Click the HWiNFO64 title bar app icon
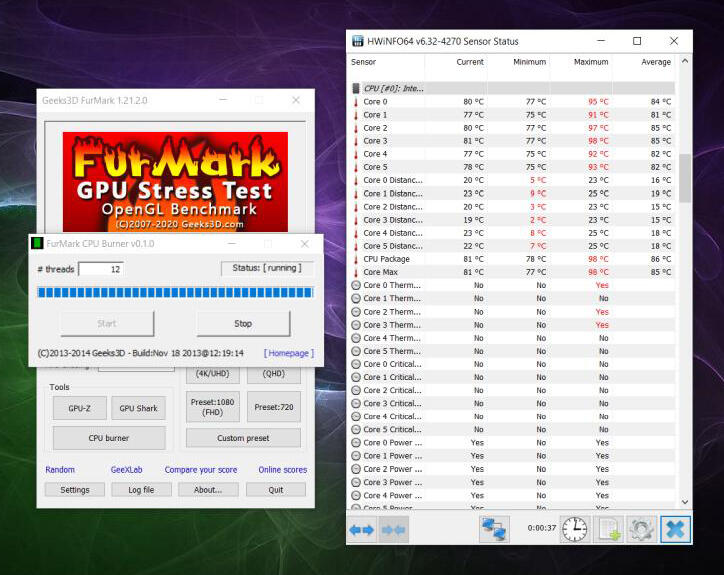724x575 pixels. (358, 41)
